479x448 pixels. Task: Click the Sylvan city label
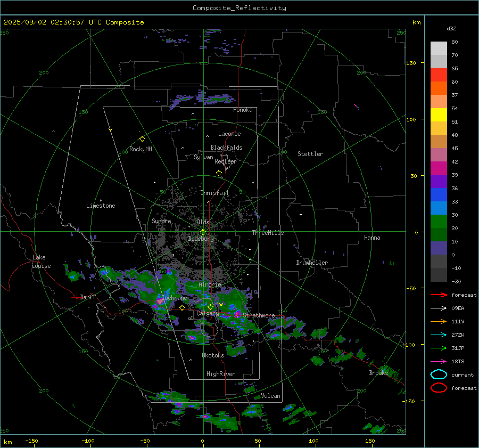(x=203, y=157)
